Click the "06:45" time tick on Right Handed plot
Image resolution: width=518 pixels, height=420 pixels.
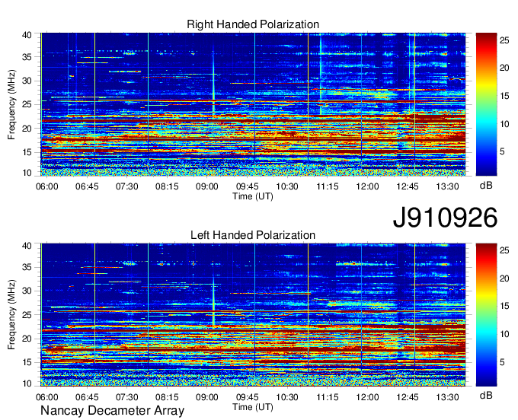[87, 186]
